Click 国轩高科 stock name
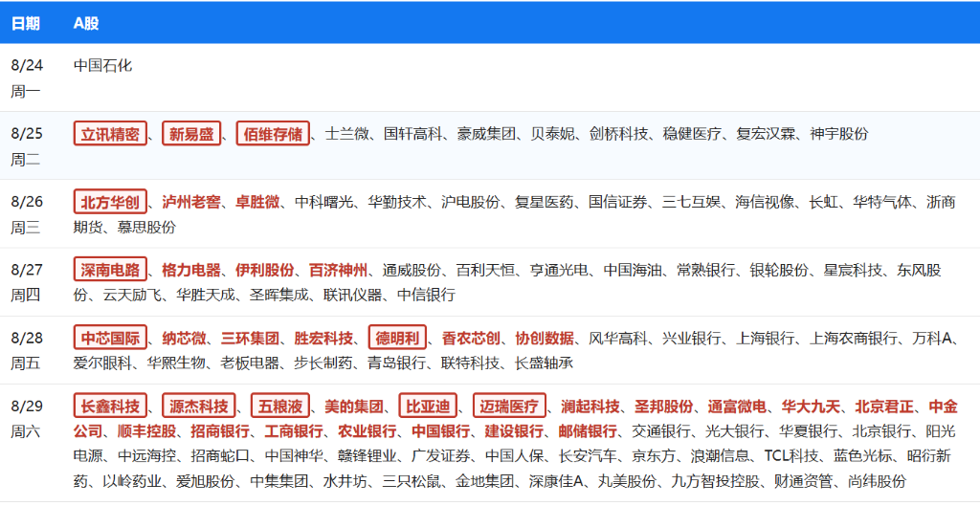Screen dimensions: 980x506 tap(413, 134)
